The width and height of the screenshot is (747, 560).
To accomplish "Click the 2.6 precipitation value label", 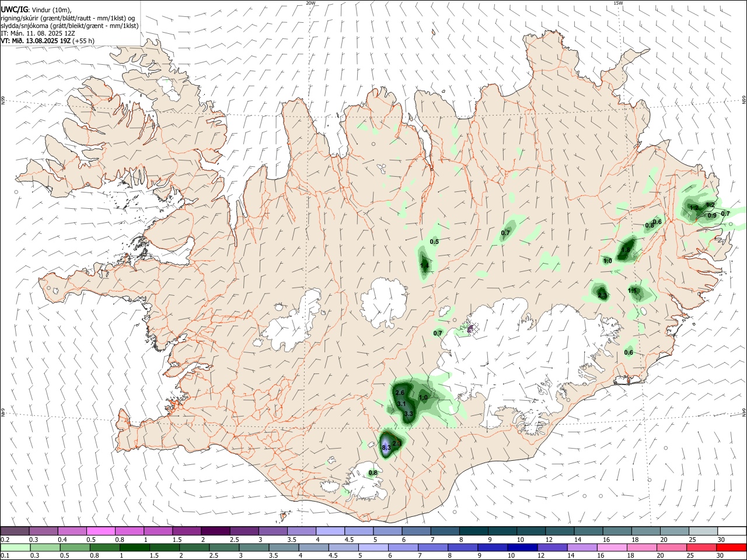I will pos(400,393).
